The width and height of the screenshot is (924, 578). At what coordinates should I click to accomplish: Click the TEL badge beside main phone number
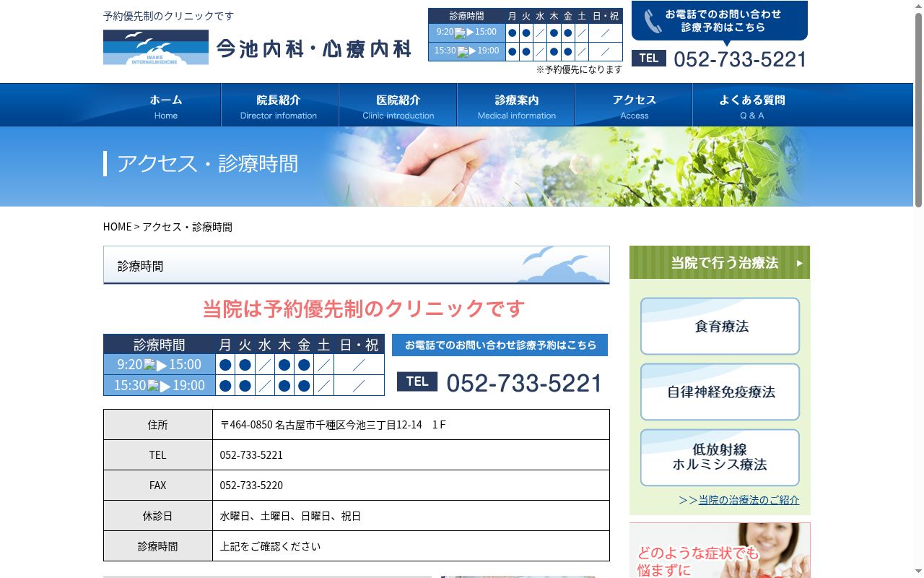tap(417, 381)
